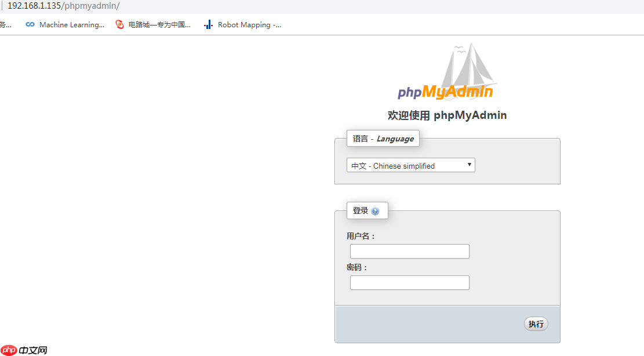This screenshot has width=644, height=356.
Task: Click the 欢迎使用 phpMyAdmin heading
Action: coord(447,115)
